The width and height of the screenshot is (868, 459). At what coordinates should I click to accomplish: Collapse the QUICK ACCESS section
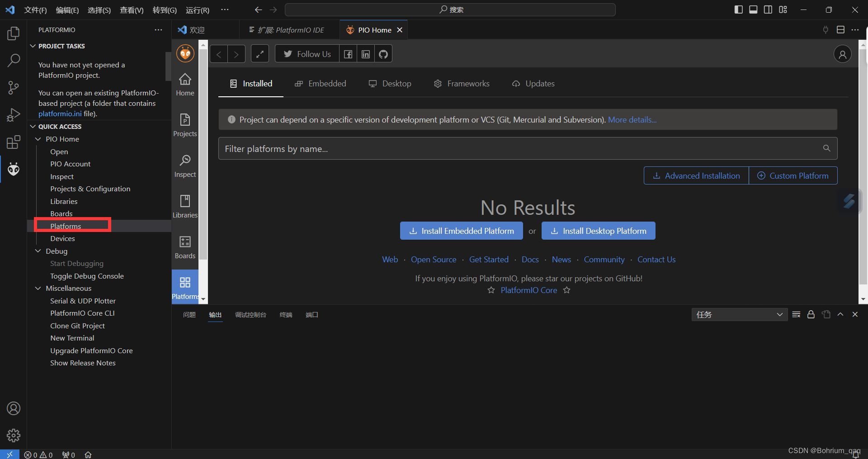33,127
